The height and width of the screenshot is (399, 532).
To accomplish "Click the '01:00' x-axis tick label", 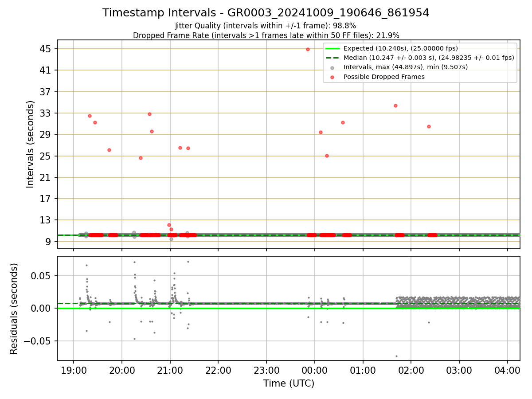I will coord(363,370).
